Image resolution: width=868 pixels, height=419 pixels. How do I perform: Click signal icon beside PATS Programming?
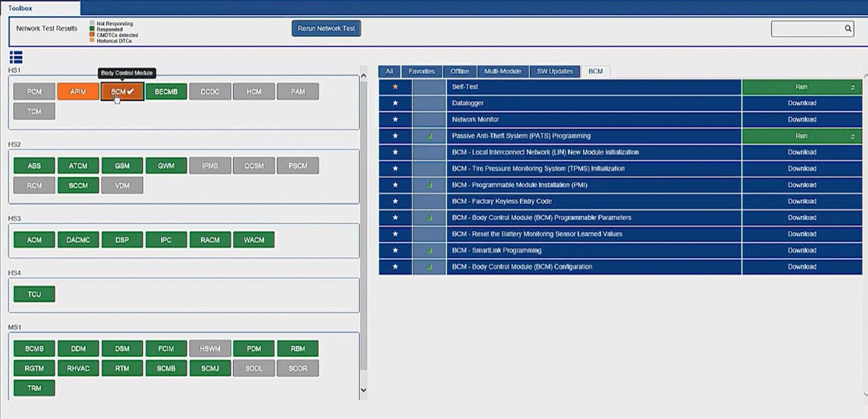pyautogui.click(x=429, y=136)
